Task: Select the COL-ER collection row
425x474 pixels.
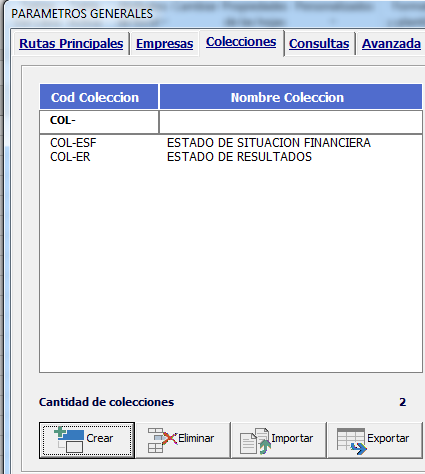Action: tap(231, 157)
